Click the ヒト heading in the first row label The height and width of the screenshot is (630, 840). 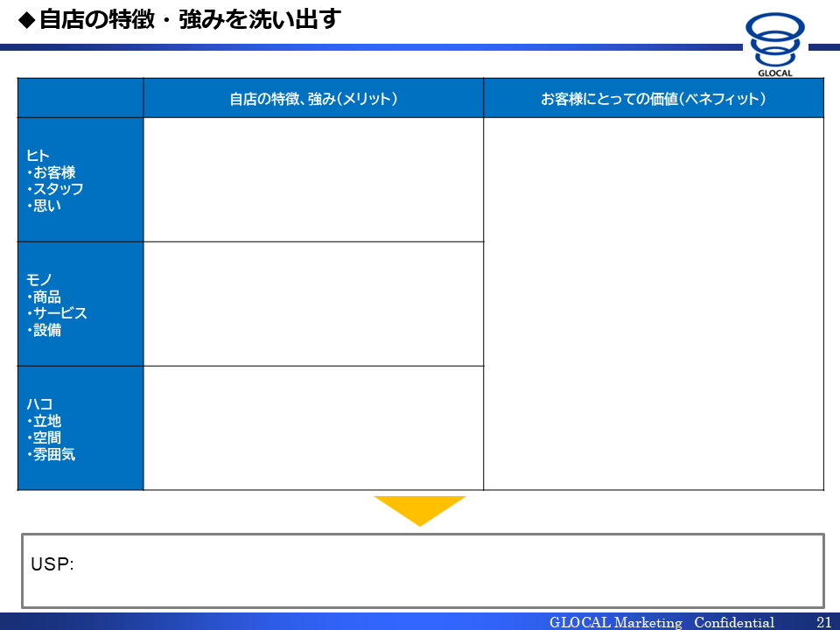[x=38, y=156]
